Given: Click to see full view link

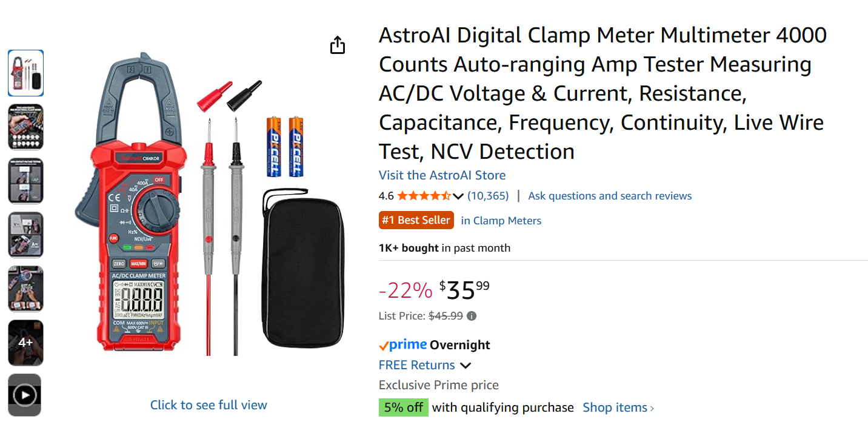Looking at the screenshot, I should (x=209, y=405).
